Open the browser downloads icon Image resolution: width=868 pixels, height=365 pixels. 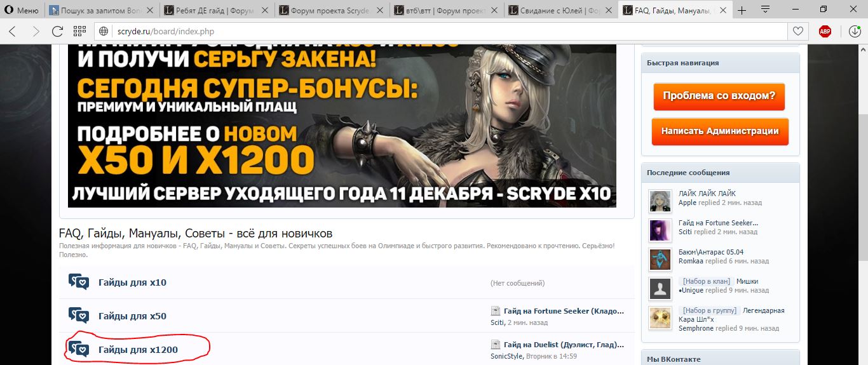click(x=855, y=31)
